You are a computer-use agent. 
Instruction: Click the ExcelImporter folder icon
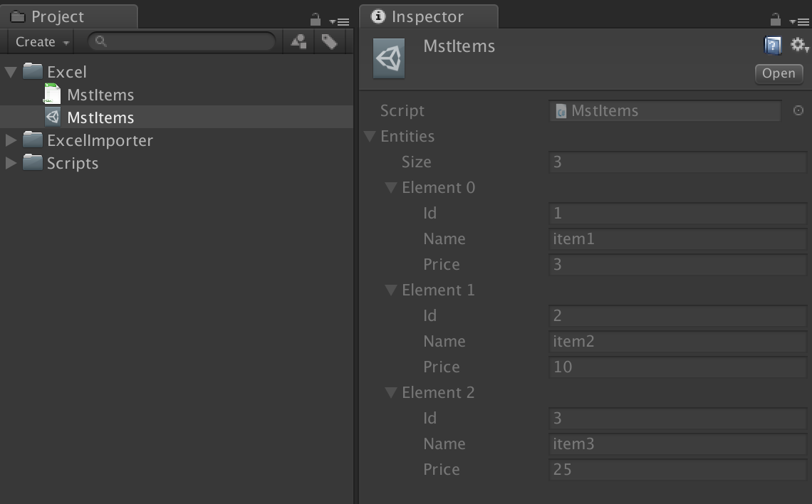coord(31,140)
